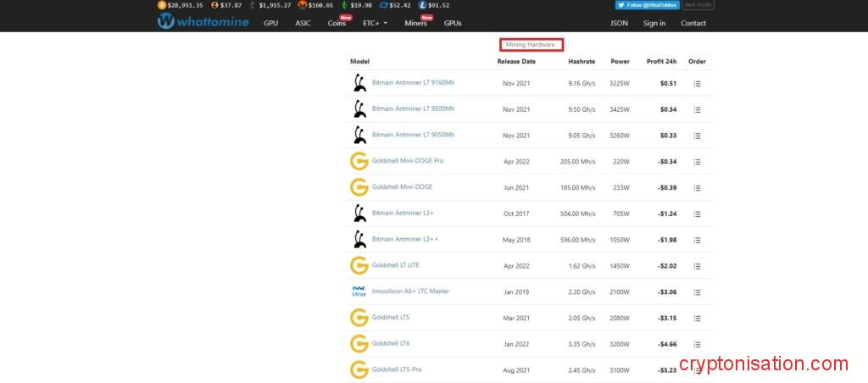Click Bitmain logo next to Antminer L3++
Image resolution: width=868 pixels, height=383 pixels.
[359, 239]
